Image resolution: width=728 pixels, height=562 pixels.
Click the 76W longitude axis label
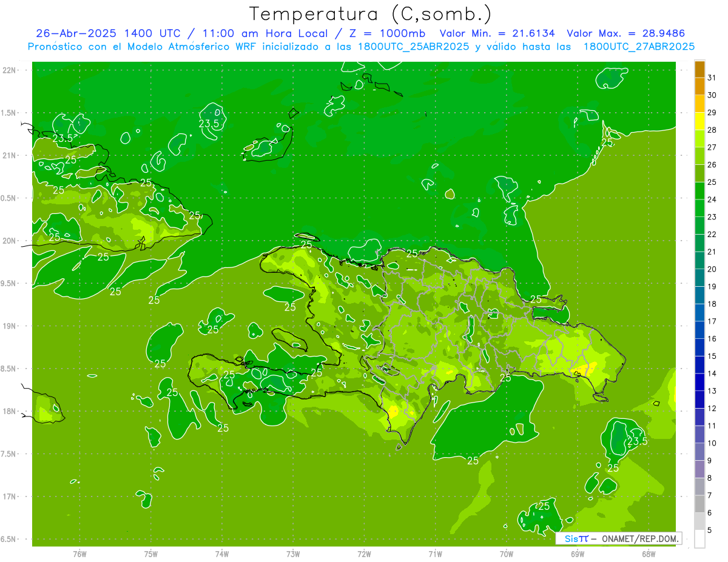click(x=79, y=554)
